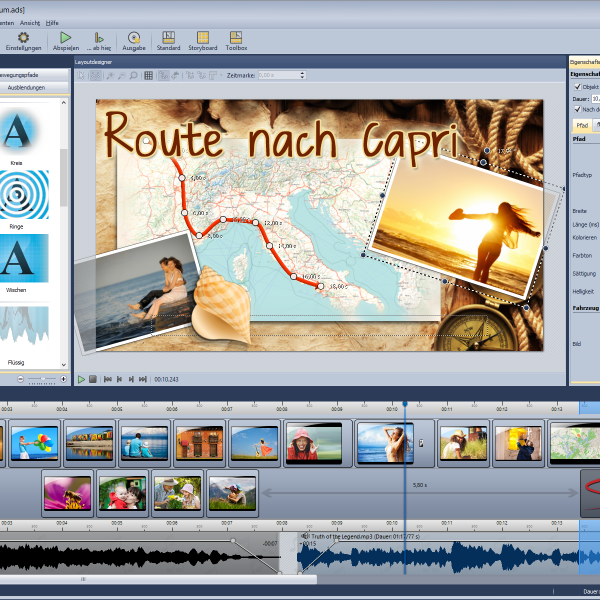Start playback with '... ab hier'
The image size is (600, 600).
pyautogui.click(x=99, y=41)
